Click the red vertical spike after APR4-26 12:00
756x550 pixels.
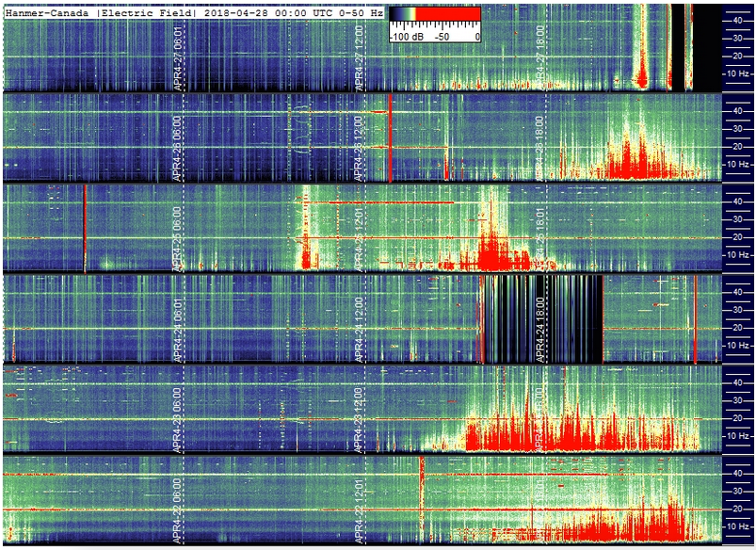coord(390,138)
